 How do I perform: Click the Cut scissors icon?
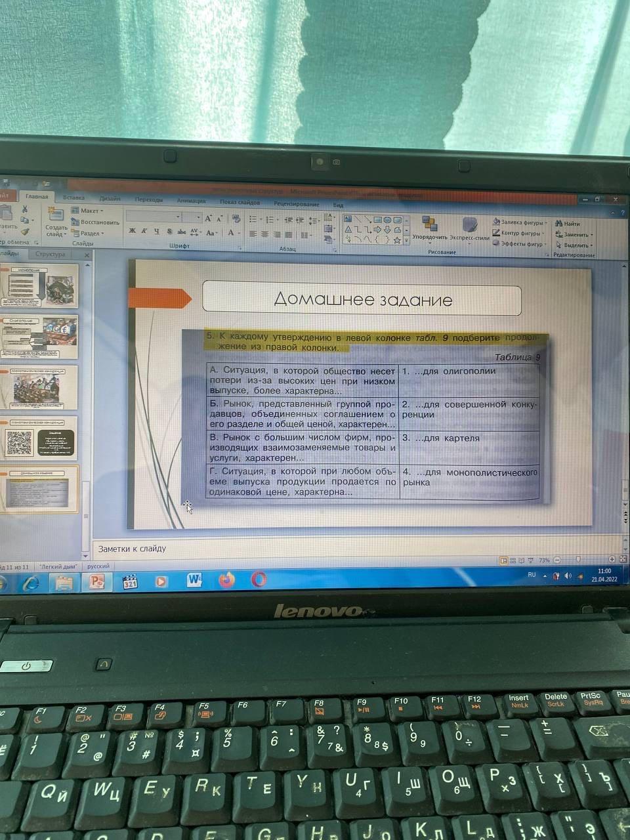(25, 209)
